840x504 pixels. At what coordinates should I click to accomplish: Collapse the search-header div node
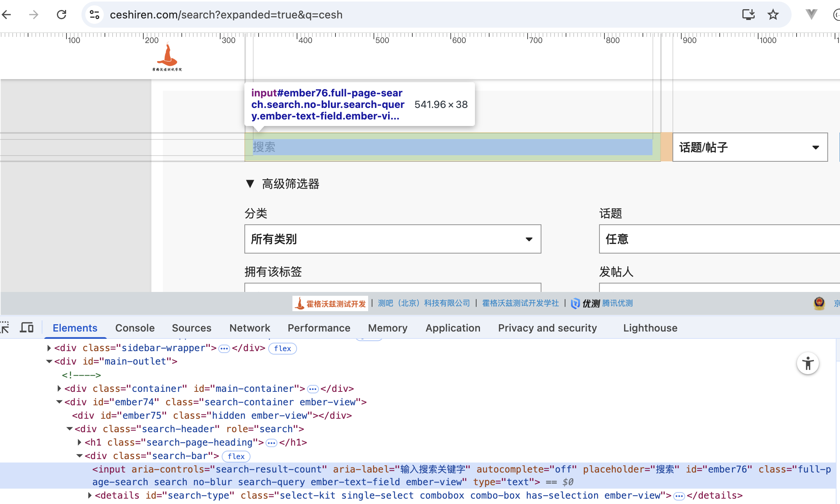click(70, 429)
